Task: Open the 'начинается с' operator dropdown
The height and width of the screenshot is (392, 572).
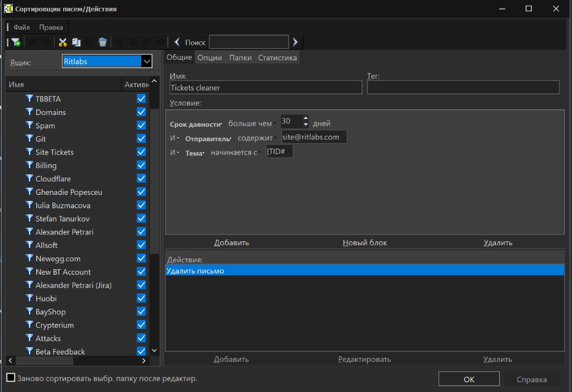Action: (236, 152)
